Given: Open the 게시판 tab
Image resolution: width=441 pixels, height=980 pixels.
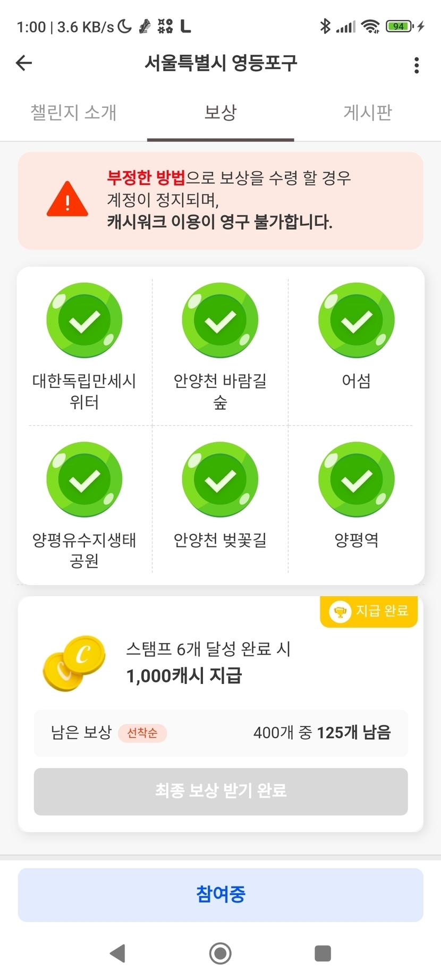Looking at the screenshot, I should coord(367,113).
